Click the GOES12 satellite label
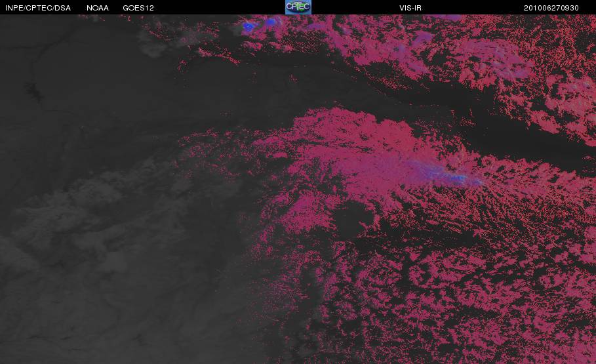596x364 pixels. pos(138,8)
